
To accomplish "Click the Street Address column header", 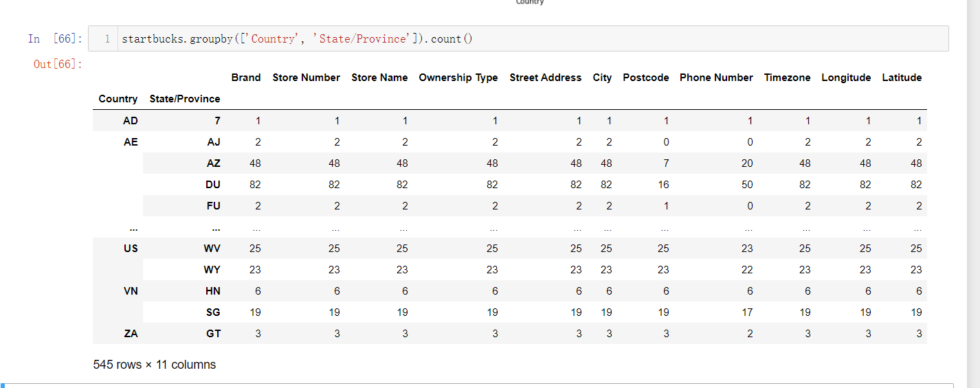I will click(546, 78).
